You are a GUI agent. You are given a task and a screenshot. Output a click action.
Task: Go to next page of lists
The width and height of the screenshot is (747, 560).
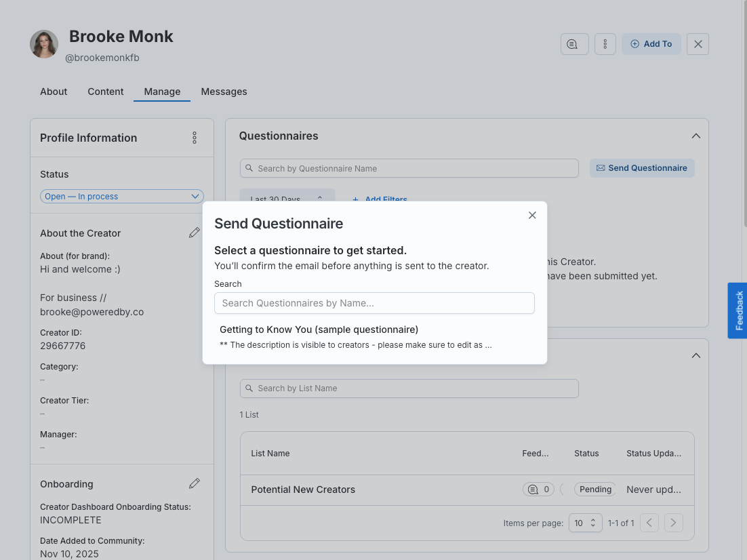(673, 523)
